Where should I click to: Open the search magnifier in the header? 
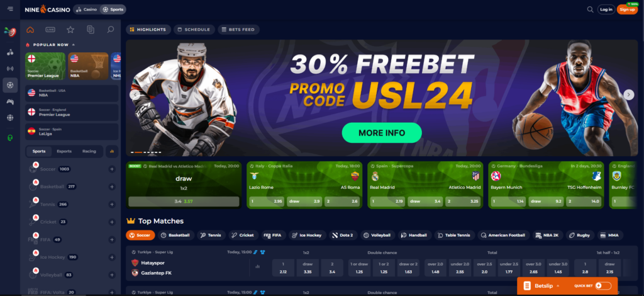590,9
